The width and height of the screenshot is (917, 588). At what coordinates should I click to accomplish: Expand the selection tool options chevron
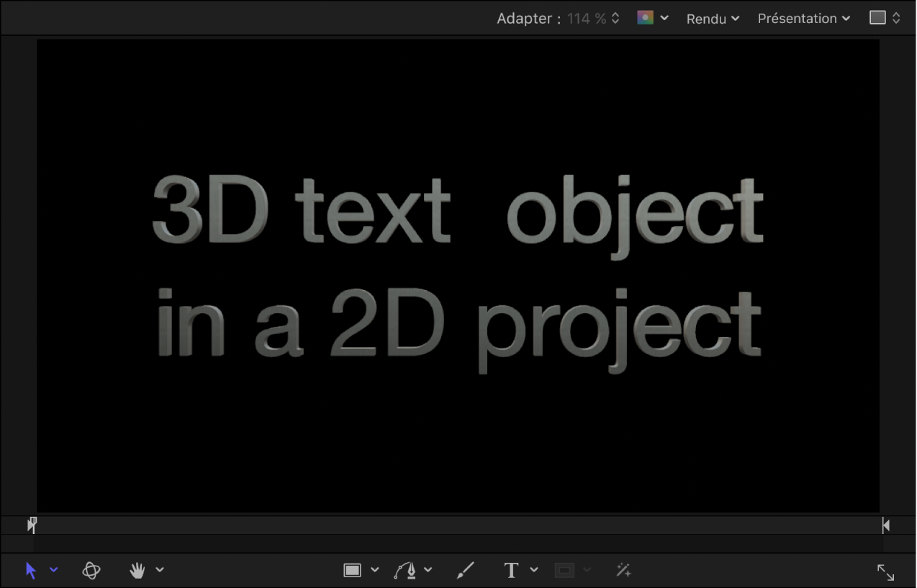point(55,570)
